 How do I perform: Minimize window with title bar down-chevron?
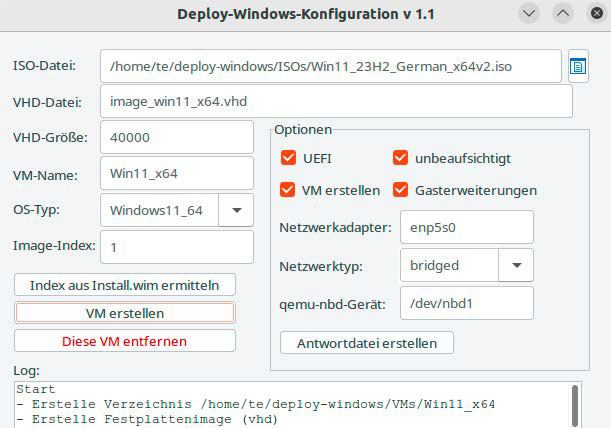point(529,14)
